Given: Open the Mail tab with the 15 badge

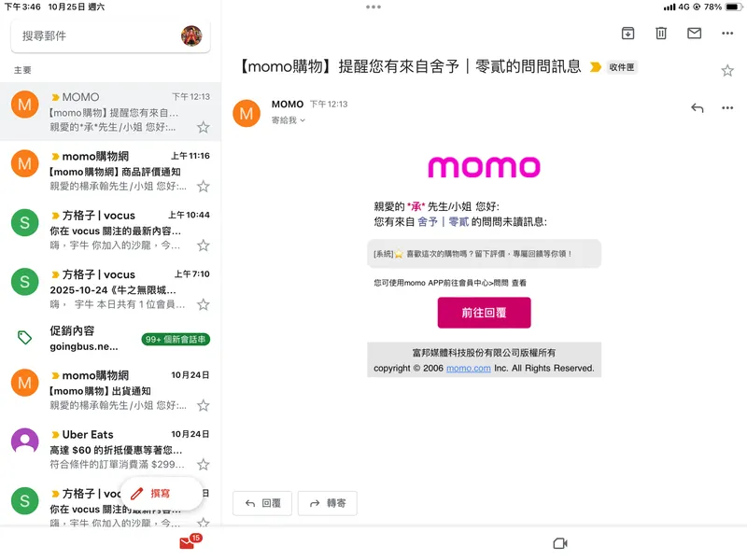Looking at the screenshot, I should (190, 541).
